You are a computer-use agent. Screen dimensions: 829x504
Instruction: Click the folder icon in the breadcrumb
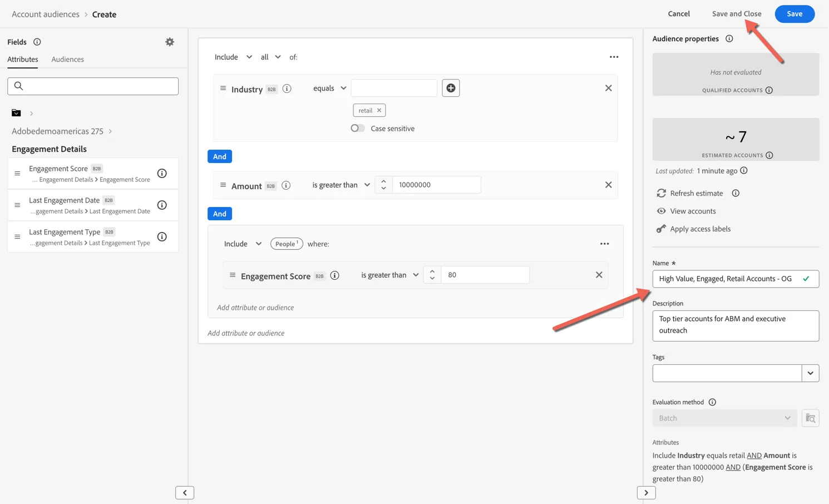pos(16,113)
